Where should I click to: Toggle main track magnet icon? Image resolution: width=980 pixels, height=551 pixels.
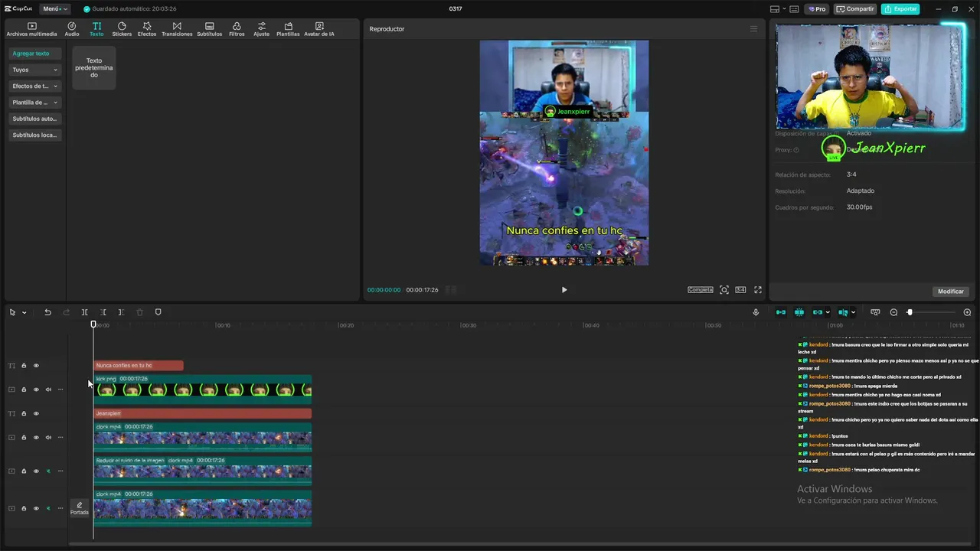tap(780, 312)
